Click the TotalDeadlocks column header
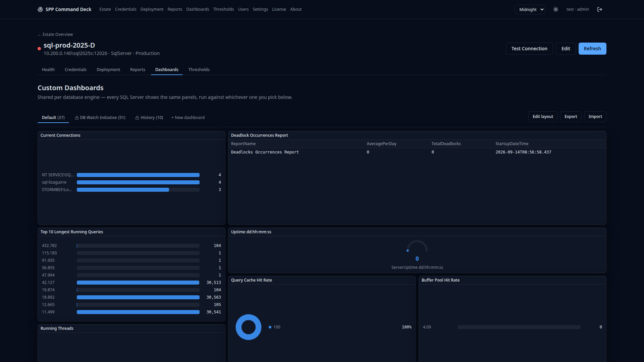644x362 pixels. 446,144
